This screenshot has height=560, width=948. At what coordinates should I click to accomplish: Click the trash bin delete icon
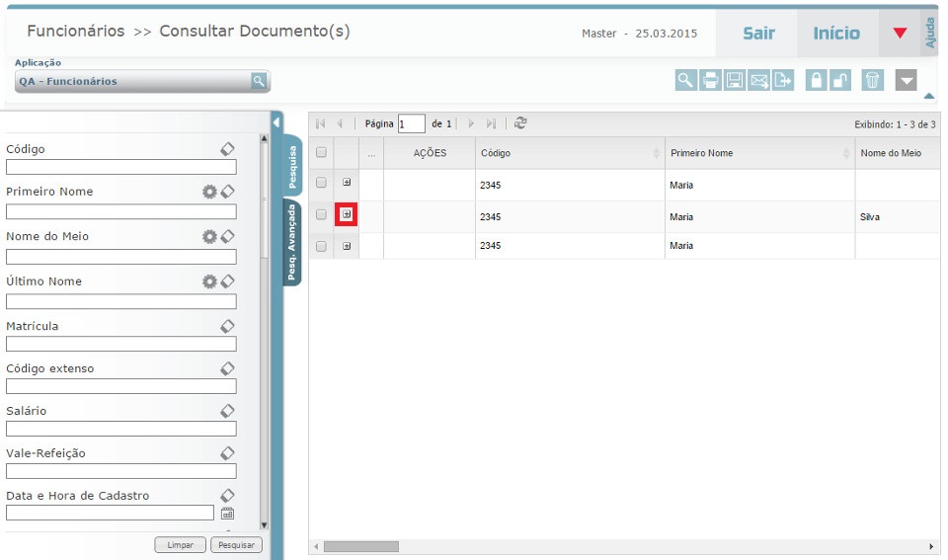[x=872, y=81]
